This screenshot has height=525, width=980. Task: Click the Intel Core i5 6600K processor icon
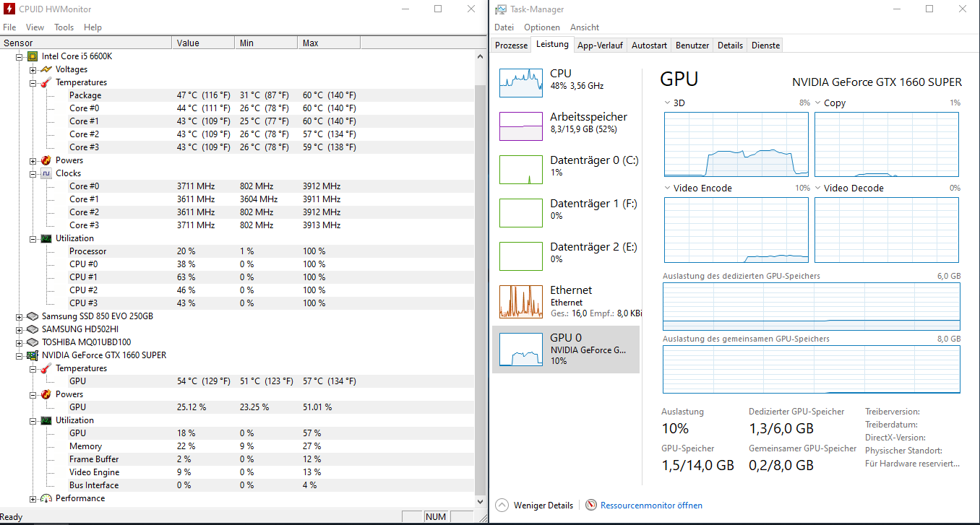tap(33, 56)
